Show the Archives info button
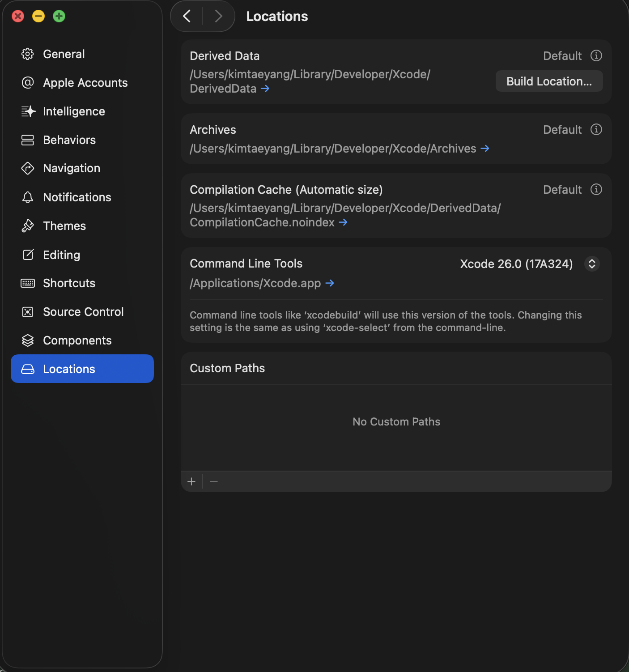Image resolution: width=629 pixels, height=672 pixels. tap(596, 129)
